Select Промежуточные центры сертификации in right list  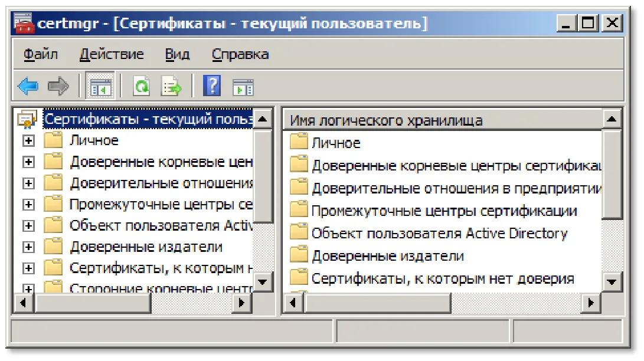coord(444,211)
